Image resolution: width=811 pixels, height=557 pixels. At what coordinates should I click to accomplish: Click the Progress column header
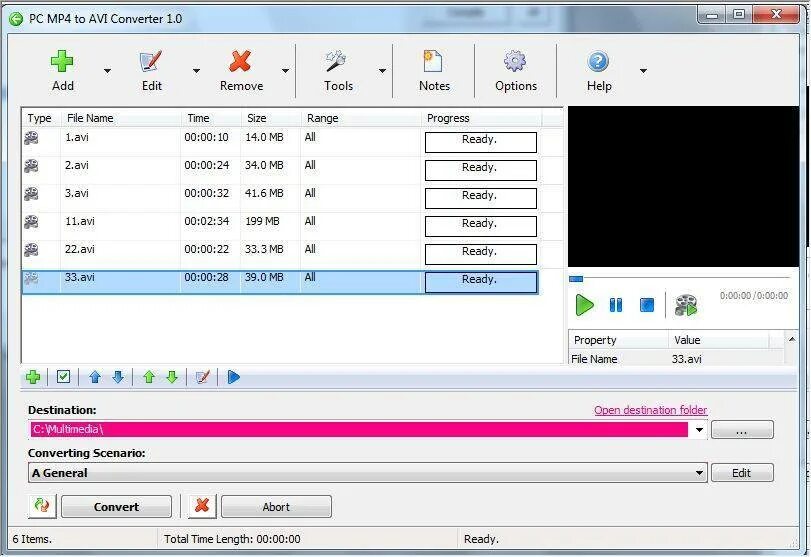coord(482,118)
